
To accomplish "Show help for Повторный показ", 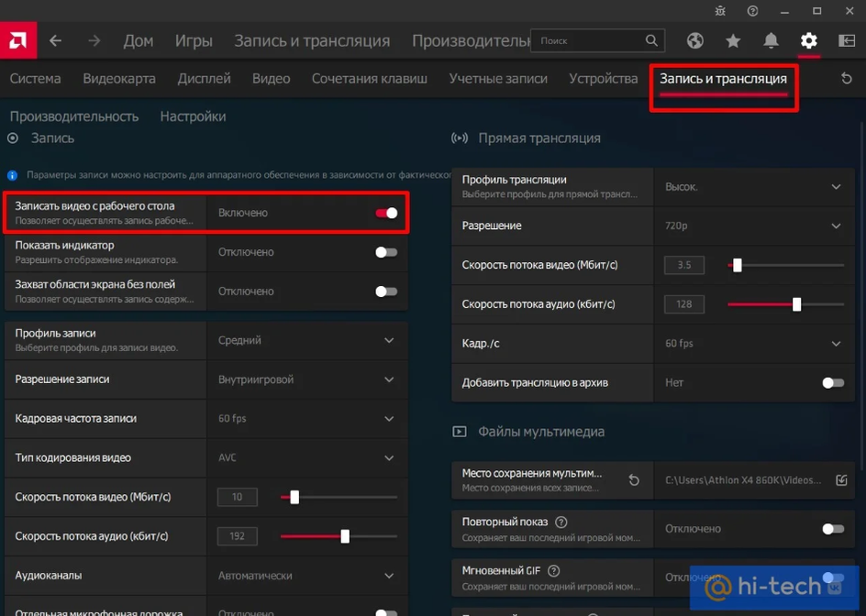I will point(561,522).
